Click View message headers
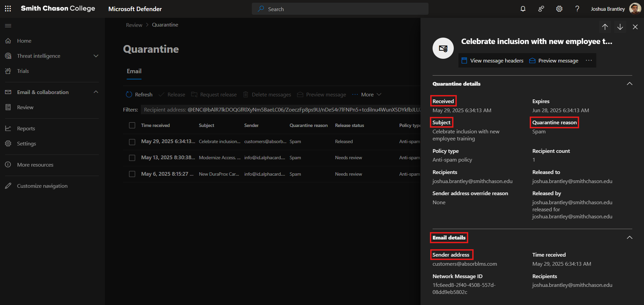Image resolution: width=644 pixels, height=305 pixels. point(492,60)
